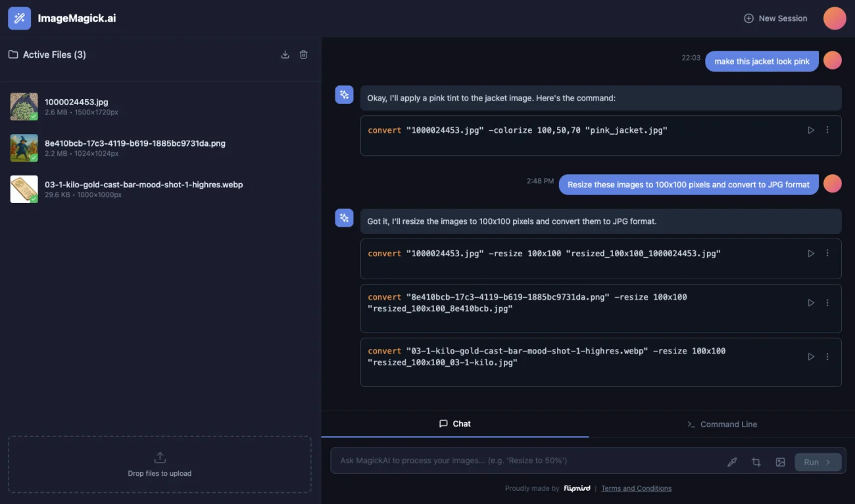The width and height of the screenshot is (855, 504).
Task: Open the Terms and Conditions link
Action: point(636,488)
